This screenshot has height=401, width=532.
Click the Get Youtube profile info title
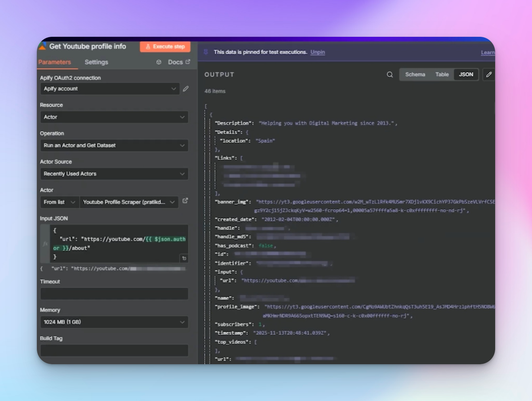[x=88, y=46]
